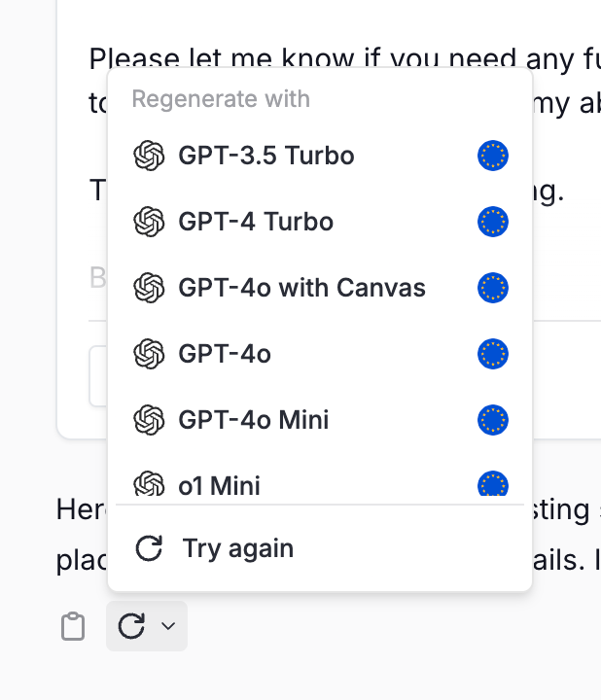Click the OpenAI logo beside GPT-4o with Canvas

coord(149,288)
